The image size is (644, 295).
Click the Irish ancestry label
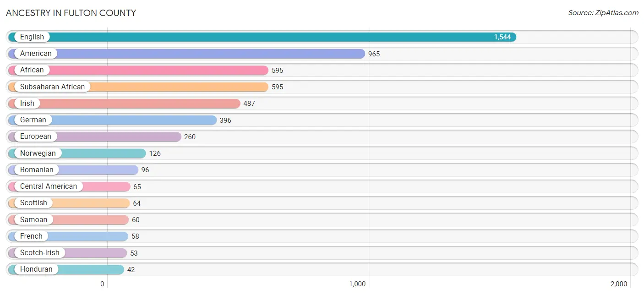(x=27, y=104)
